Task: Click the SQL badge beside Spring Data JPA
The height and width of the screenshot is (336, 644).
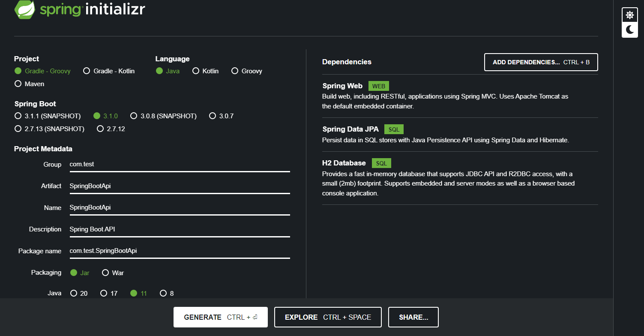Action: click(x=394, y=129)
